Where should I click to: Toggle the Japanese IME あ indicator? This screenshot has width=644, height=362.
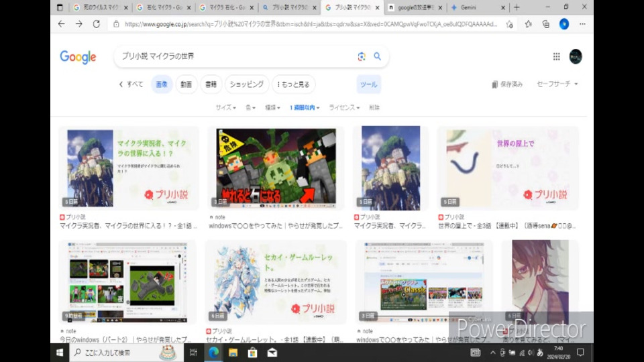[540, 353]
